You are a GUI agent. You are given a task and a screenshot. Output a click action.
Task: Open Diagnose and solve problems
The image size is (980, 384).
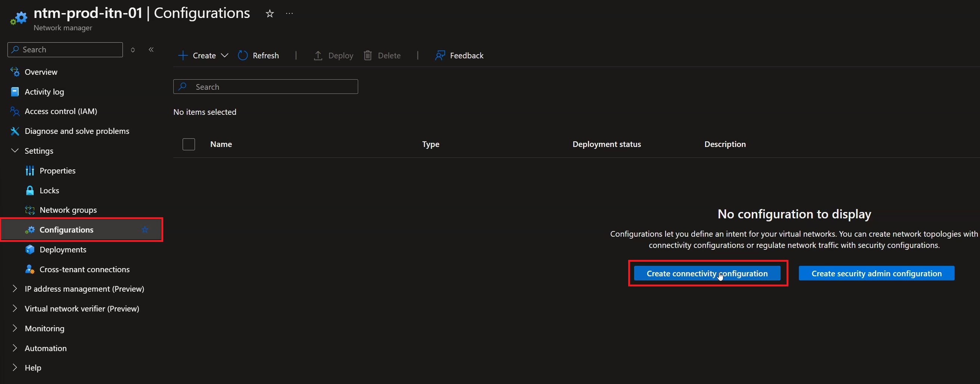pos(77,131)
